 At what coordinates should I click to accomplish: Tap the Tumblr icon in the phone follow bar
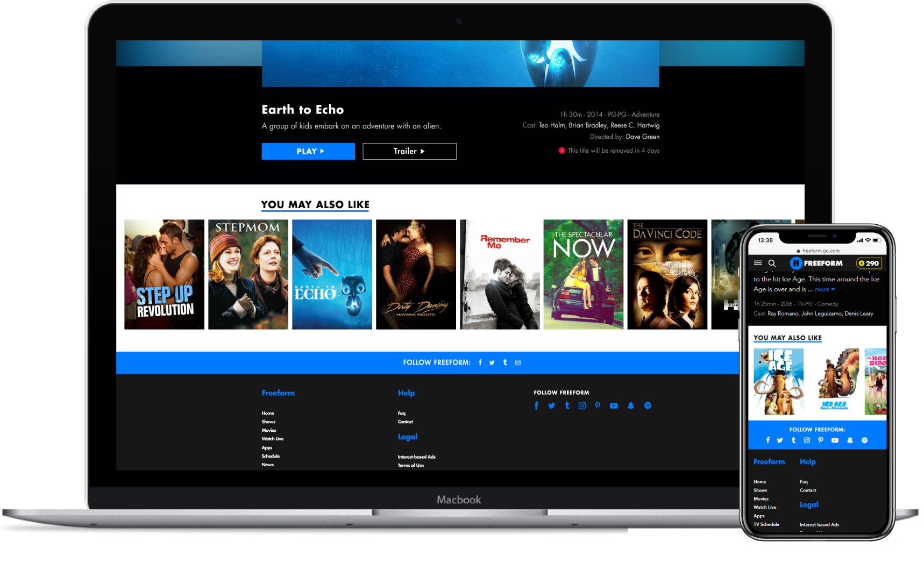tap(793, 440)
